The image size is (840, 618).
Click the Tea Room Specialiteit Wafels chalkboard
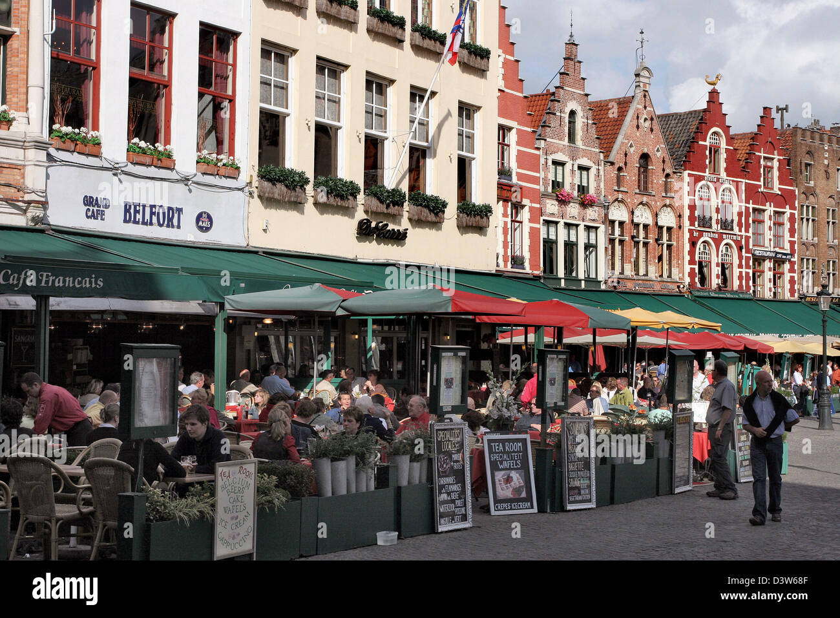(x=510, y=474)
